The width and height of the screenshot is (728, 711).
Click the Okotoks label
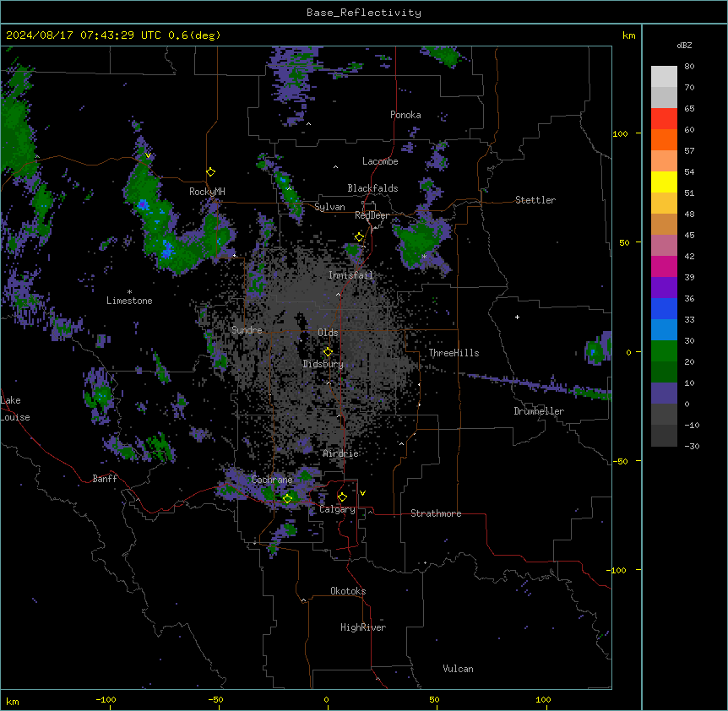click(x=348, y=591)
